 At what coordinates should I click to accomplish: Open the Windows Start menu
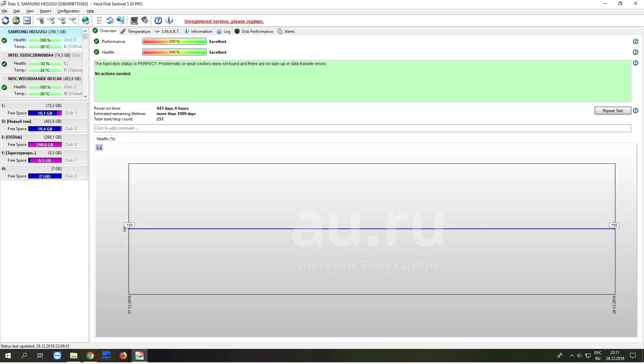(x=8, y=356)
